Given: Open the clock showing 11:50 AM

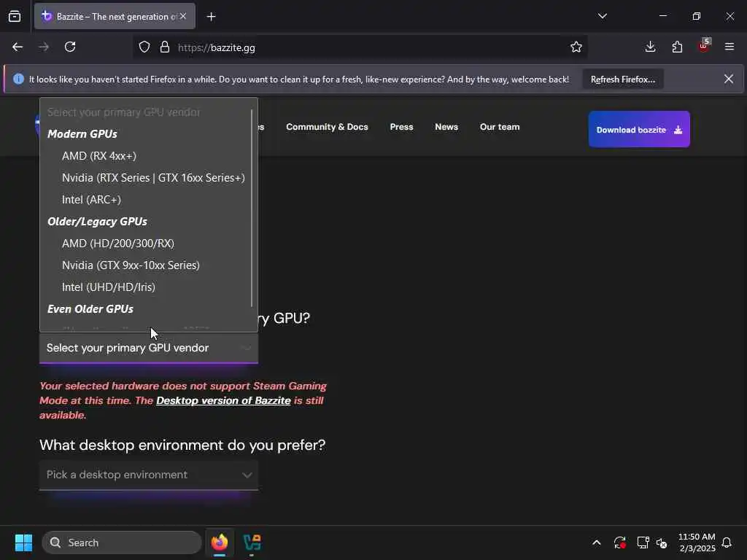Looking at the screenshot, I should pos(697,542).
